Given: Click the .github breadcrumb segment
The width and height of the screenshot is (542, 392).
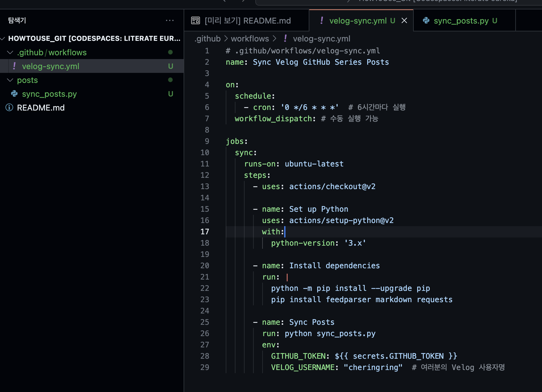Looking at the screenshot, I should pos(207,38).
